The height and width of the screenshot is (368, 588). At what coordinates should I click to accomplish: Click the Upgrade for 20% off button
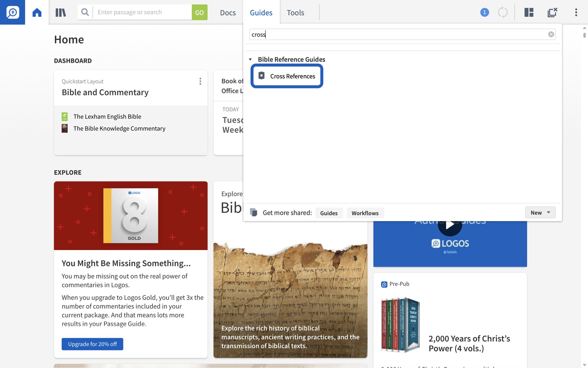click(92, 344)
